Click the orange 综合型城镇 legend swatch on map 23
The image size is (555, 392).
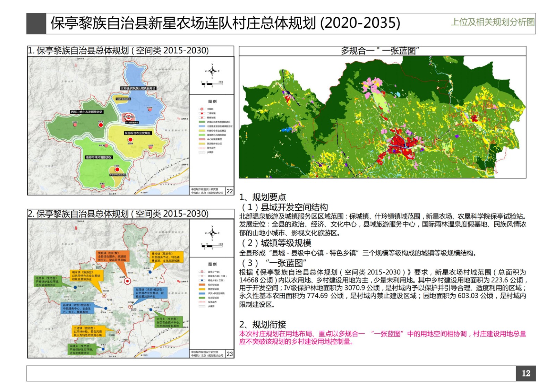[202, 285]
